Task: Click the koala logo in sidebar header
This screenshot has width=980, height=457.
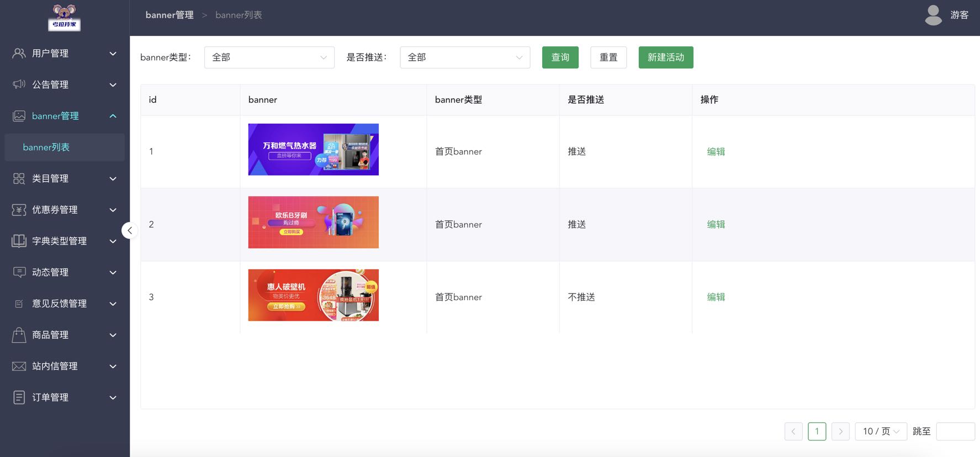Action: coord(65,17)
